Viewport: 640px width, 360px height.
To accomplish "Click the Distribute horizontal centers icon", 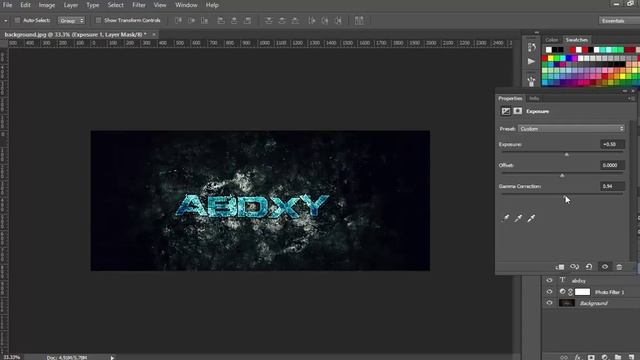I will coord(325,20).
